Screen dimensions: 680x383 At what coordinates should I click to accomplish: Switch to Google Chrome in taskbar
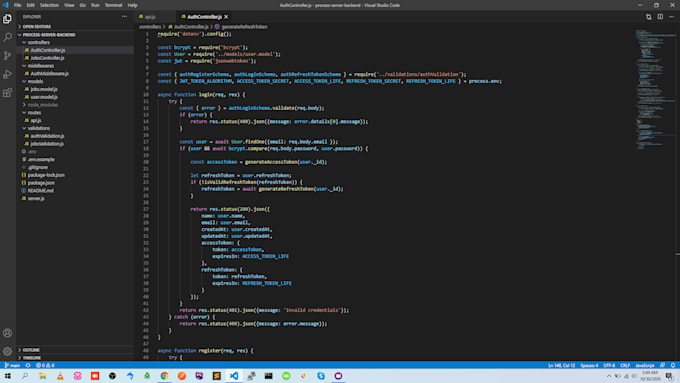point(164,376)
